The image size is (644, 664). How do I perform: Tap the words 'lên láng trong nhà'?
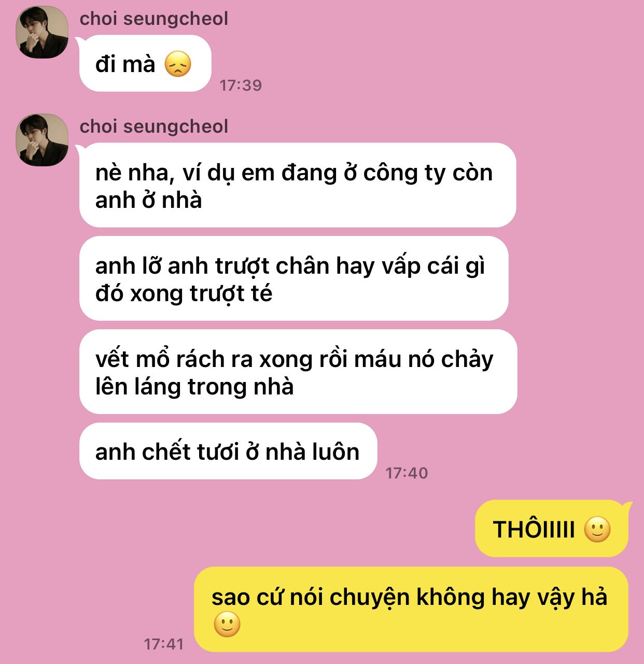coord(194,387)
